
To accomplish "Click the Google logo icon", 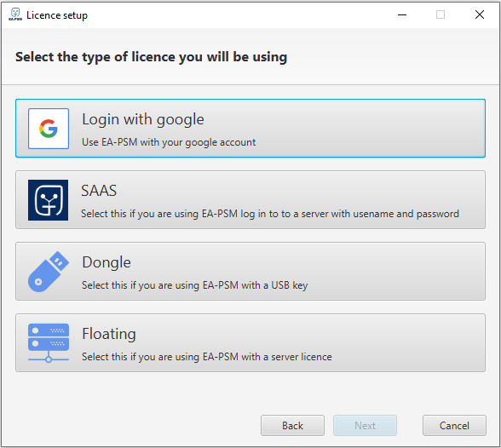I will click(x=49, y=129).
